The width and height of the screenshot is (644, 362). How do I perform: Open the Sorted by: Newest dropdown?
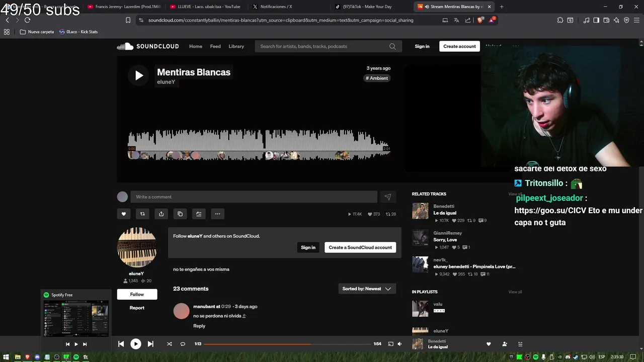point(367,289)
